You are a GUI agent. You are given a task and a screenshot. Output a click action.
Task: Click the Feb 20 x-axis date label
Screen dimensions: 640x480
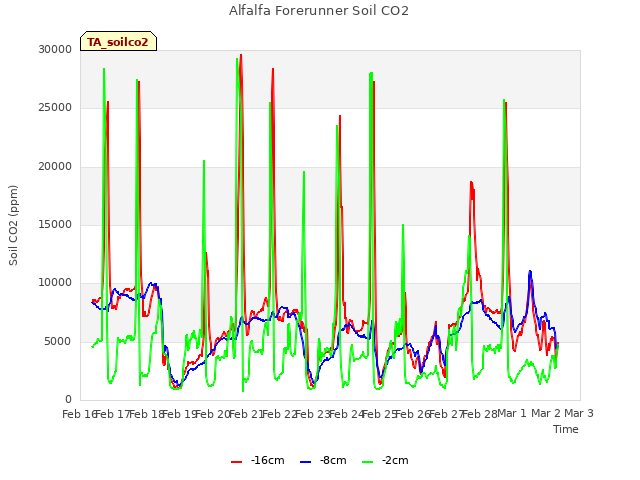tap(212, 414)
